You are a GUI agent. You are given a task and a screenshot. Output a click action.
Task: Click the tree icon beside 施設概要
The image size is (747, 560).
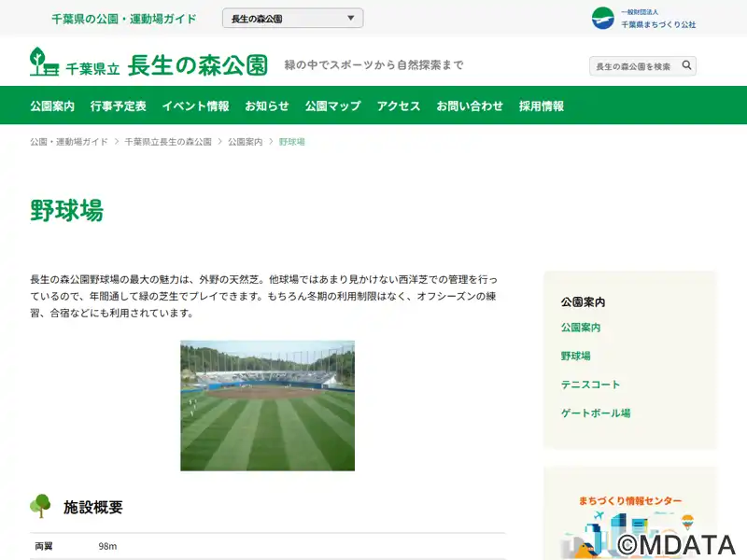point(40,506)
